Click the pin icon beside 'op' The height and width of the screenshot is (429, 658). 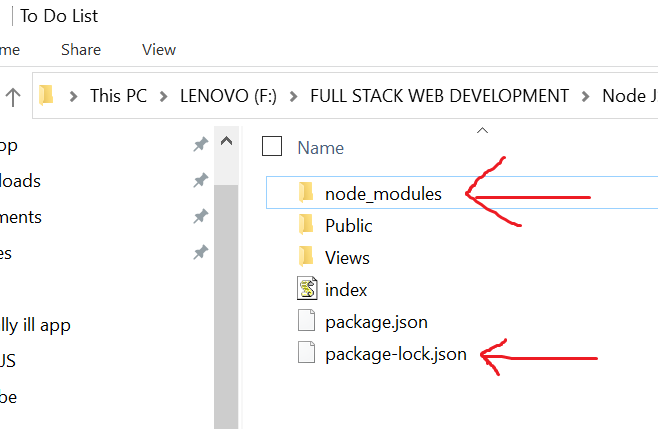pyautogui.click(x=201, y=144)
